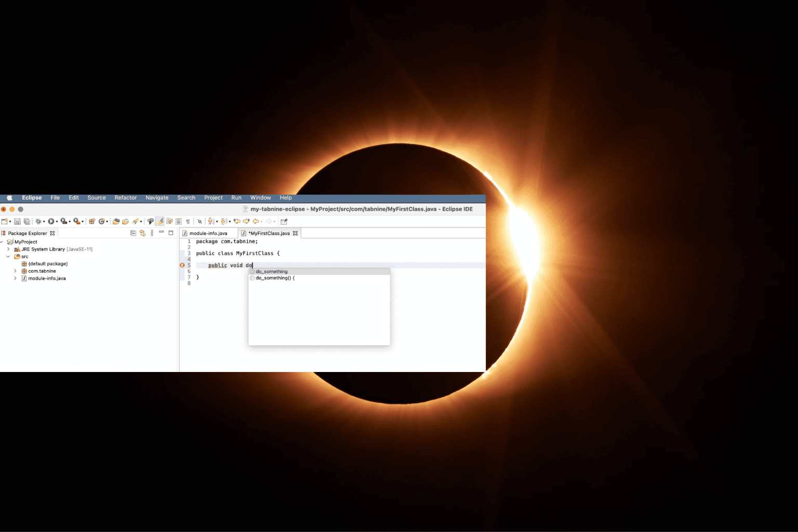Start a Debug session from the toolbar
The height and width of the screenshot is (532, 798).
[38, 221]
